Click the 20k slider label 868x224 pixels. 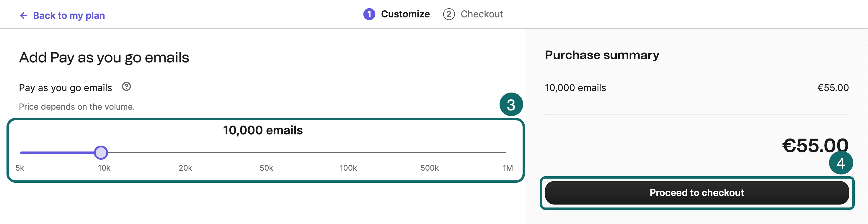tap(186, 168)
